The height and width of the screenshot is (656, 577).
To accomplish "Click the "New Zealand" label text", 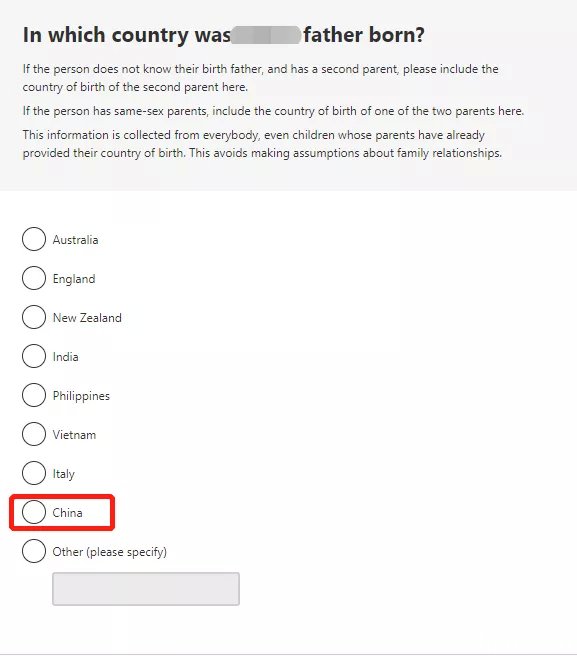I will tap(87, 318).
